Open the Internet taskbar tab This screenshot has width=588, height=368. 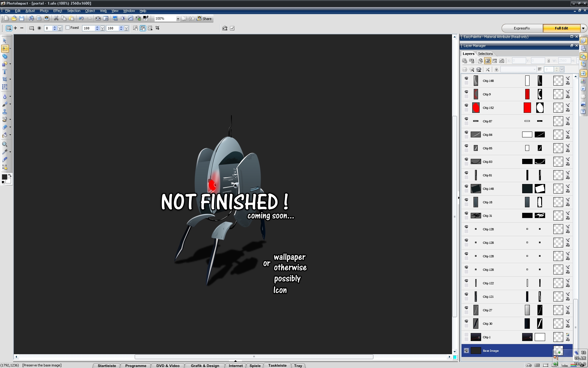click(236, 366)
